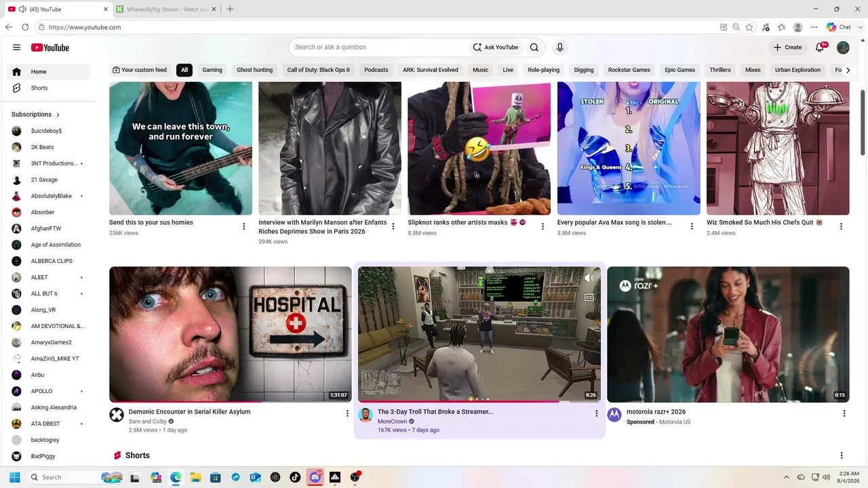This screenshot has width=868, height=488.
Task: Open the Slipknot masks short thumbnail
Action: [479, 148]
